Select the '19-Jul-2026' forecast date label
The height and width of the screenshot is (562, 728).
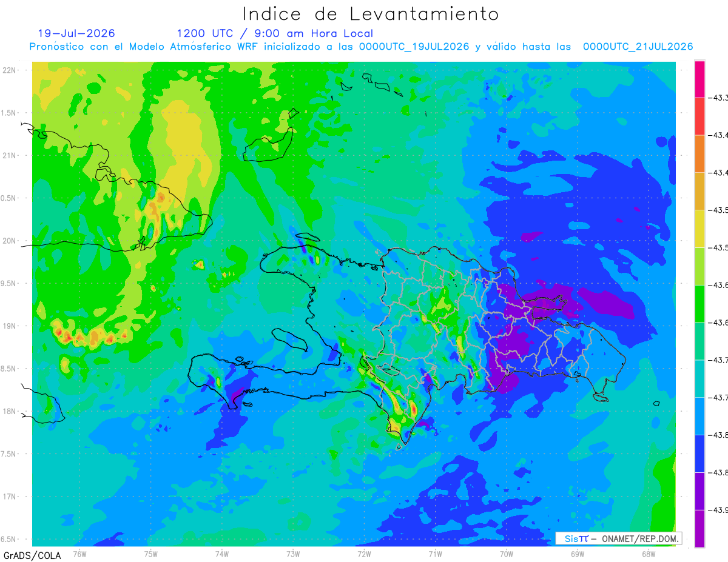point(76,33)
